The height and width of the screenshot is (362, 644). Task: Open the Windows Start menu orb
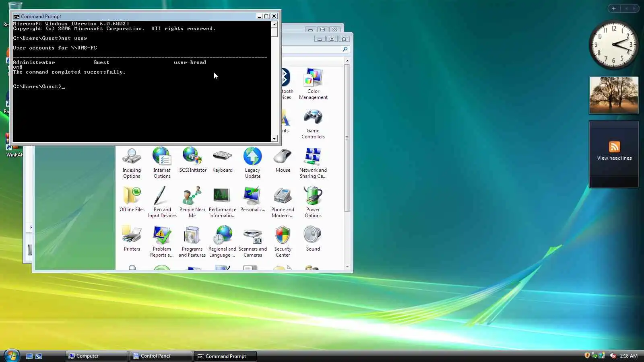(x=12, y=355)
